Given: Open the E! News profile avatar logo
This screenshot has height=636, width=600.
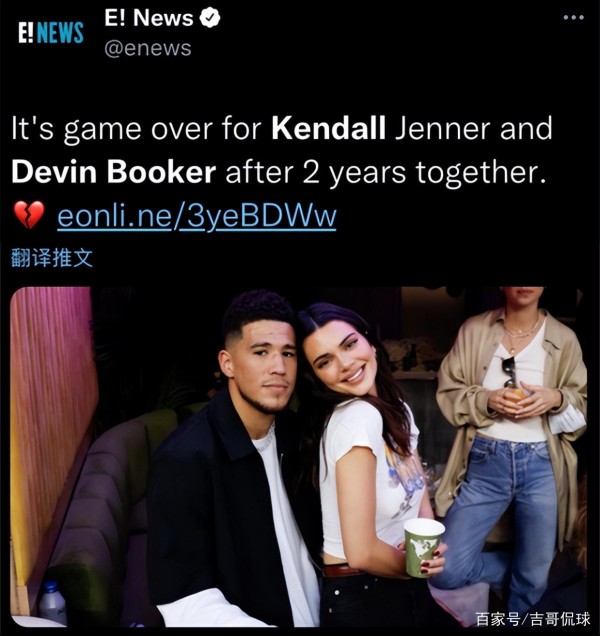Looking at the screenshot, I should pos(51,32).
